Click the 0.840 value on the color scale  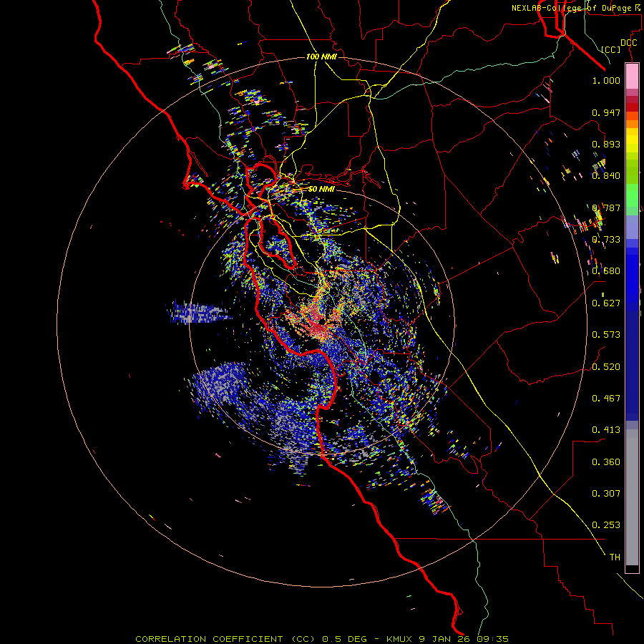click(x=606, y=176)
